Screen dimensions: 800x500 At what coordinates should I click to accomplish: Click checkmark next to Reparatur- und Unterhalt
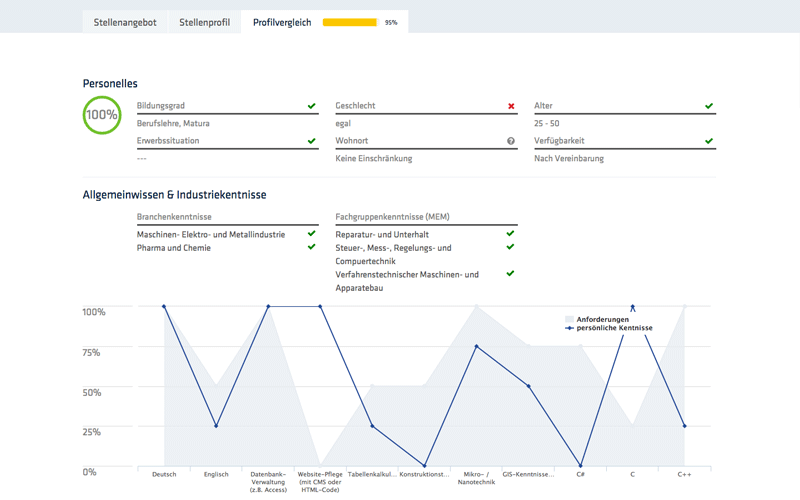(x=511, y=234)
